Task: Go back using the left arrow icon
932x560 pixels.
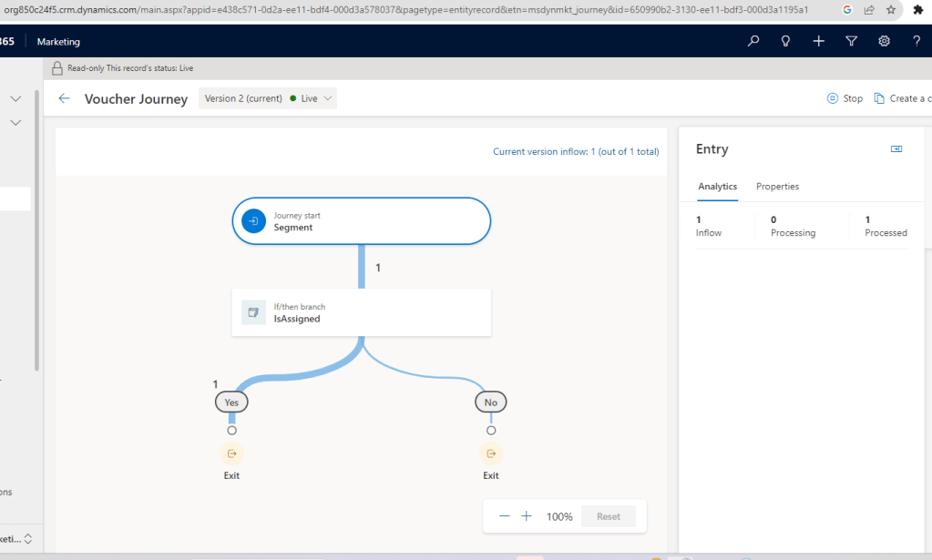Action: pyautogui.click(x=64, y=98)
